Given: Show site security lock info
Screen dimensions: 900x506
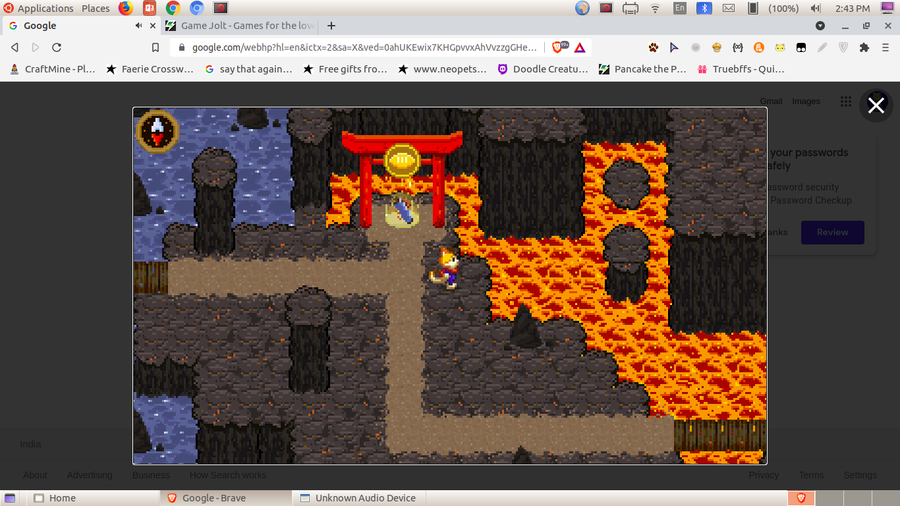Looking at the screenshot, I should click(x=181, y=48).
